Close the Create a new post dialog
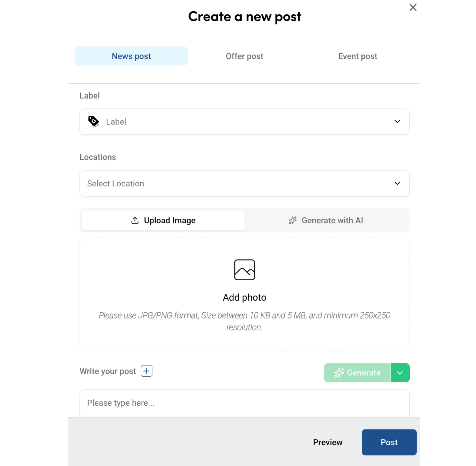 [x=413, y=8]
